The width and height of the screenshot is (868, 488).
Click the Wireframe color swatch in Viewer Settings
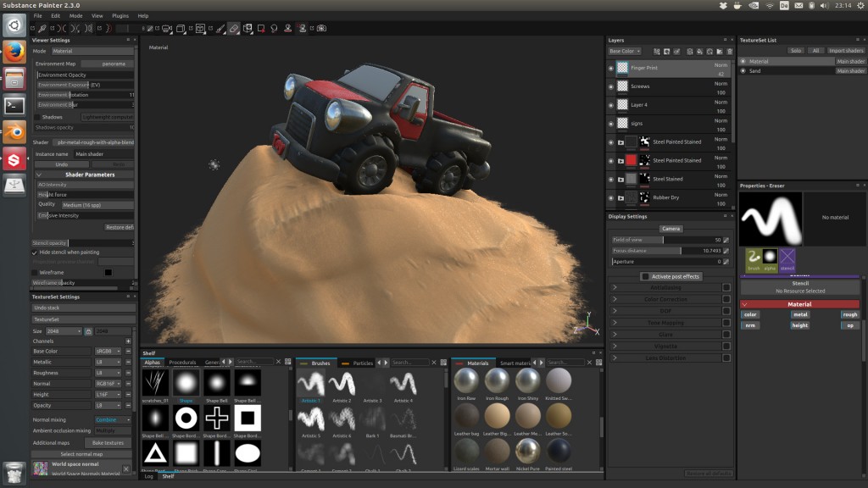tap(107, 272)
